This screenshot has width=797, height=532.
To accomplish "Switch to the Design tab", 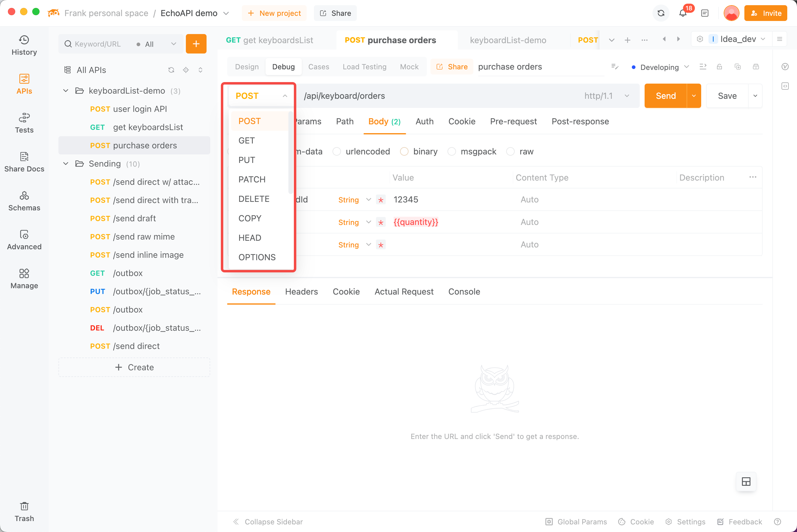I will [246, 67].
